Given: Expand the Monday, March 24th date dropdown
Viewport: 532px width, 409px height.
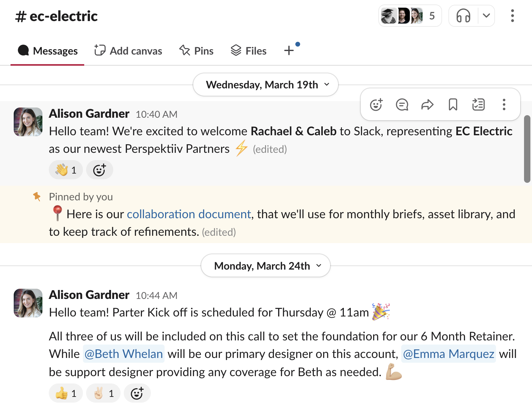Looking at the screenshot, I should click(266, 266).
